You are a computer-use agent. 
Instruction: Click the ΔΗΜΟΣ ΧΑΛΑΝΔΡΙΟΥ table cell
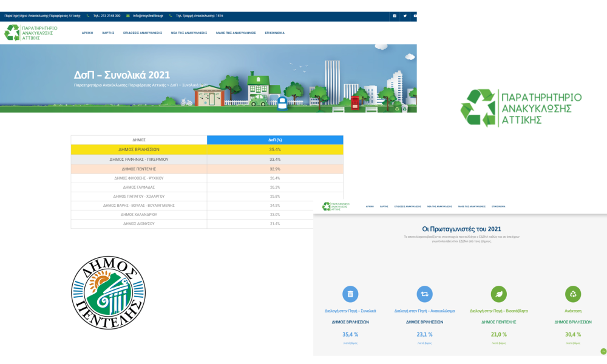click(x=139, y=215)
